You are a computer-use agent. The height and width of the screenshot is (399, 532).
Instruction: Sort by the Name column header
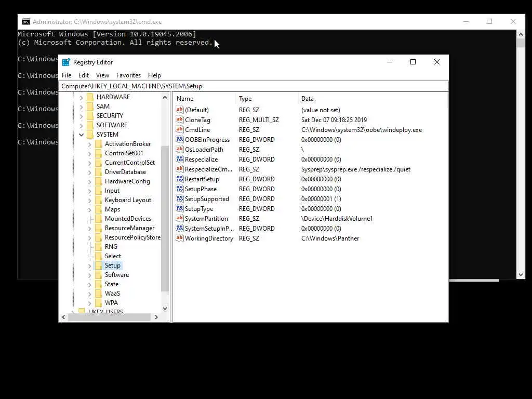click(x=205, y=98)
